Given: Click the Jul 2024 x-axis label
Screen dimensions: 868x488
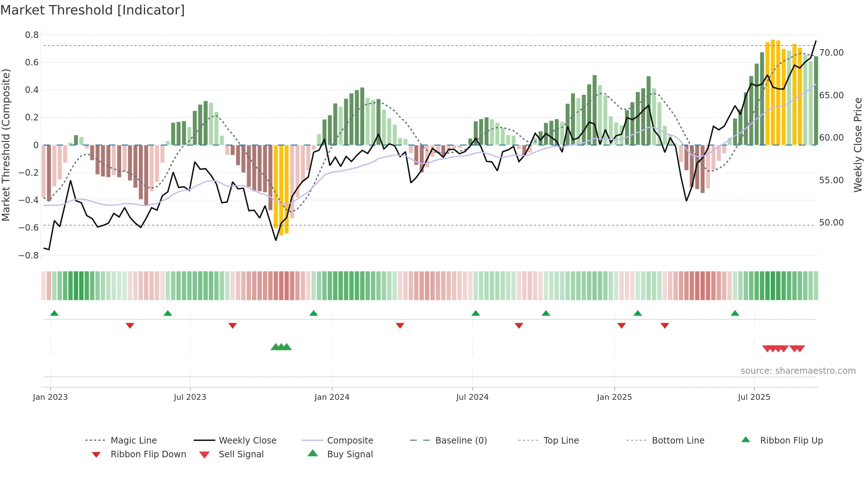Looking at the screenshot, I should click(x=472, y=397).
